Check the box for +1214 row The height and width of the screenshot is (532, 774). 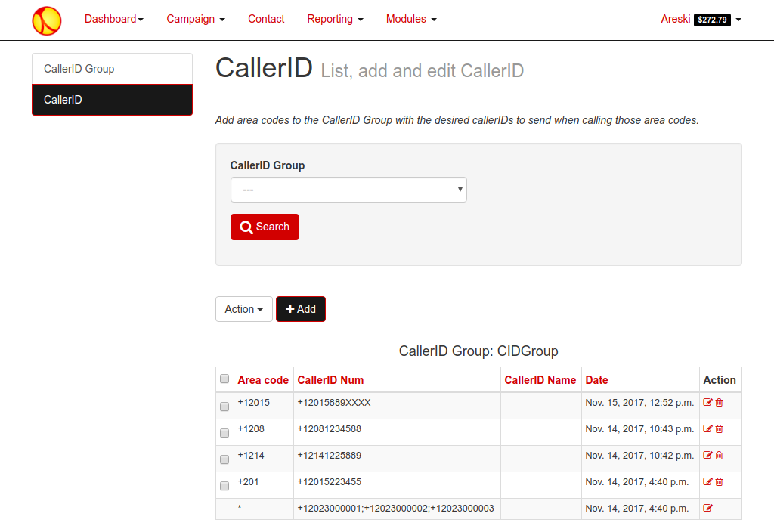[224, 459]
